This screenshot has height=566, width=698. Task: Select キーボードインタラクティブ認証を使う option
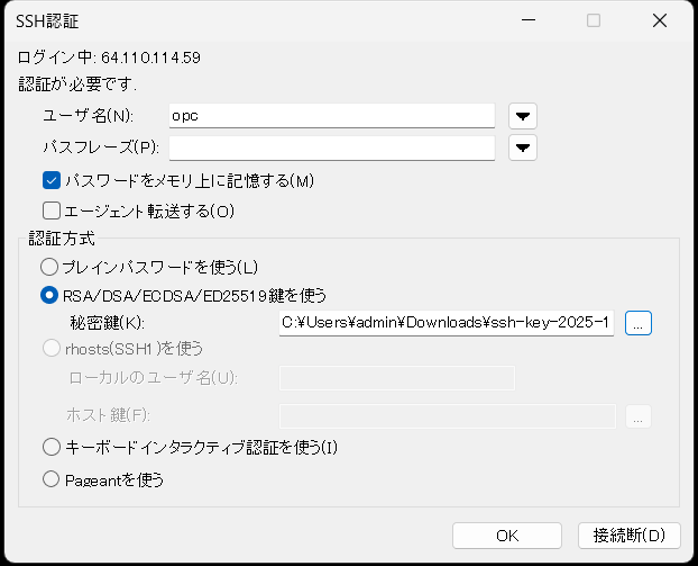[x=50, y=447]
